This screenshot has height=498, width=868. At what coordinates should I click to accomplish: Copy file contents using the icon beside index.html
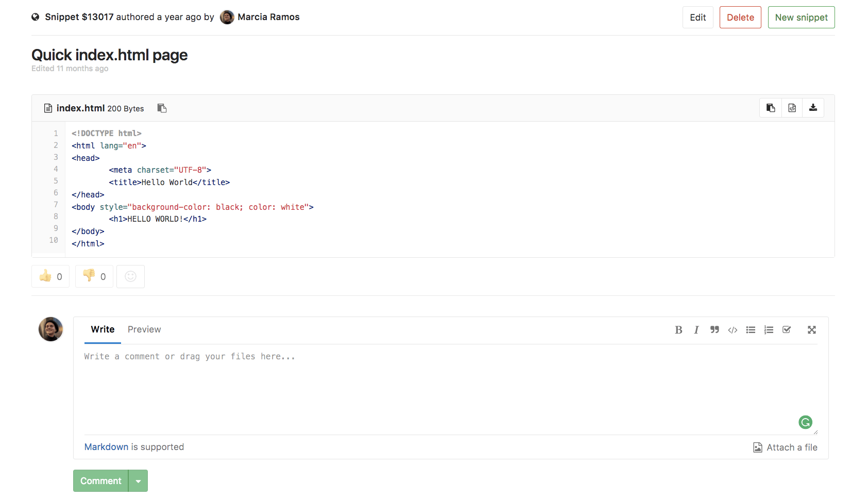(x=162, y=108)
